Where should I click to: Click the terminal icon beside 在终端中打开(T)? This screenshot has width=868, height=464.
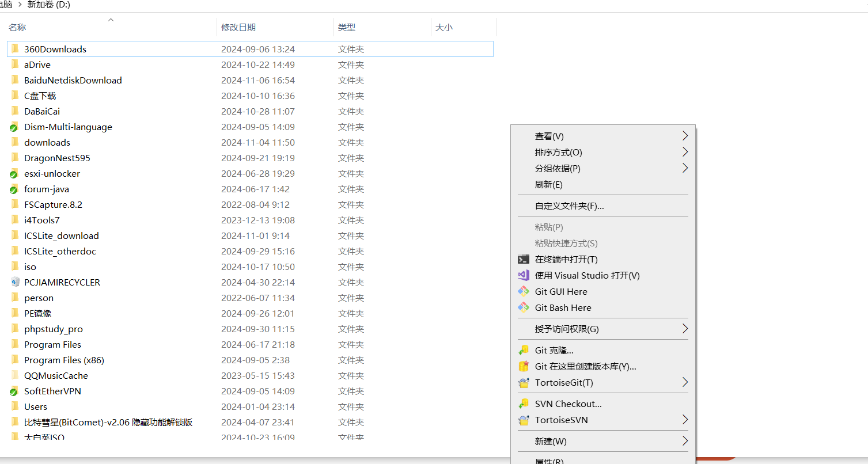pos(524,259)
